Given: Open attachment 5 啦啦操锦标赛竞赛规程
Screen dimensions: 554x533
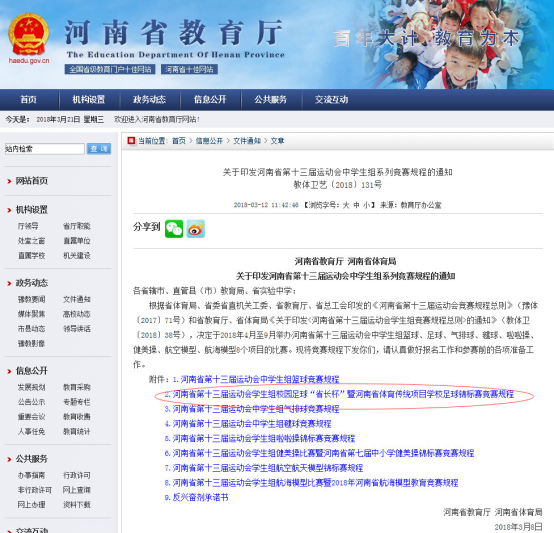Looking at the screenshot, I should click(x=260, y=438).
